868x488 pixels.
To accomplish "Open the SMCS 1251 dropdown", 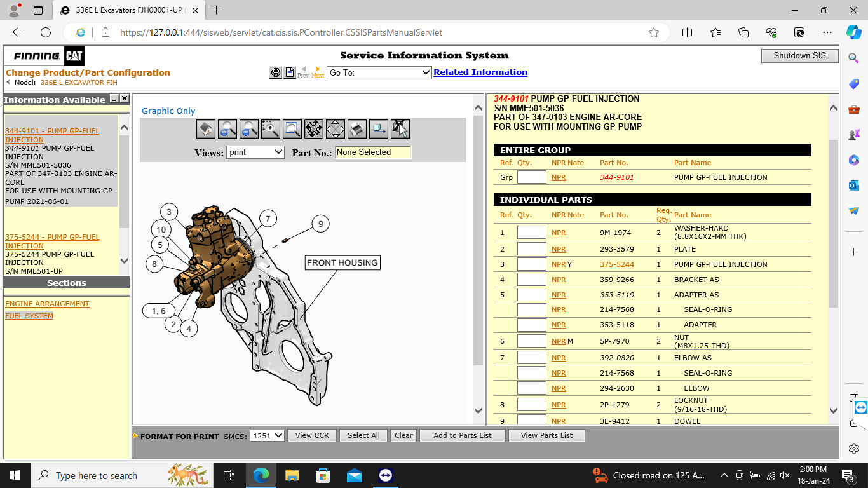I will click(267, 435).
